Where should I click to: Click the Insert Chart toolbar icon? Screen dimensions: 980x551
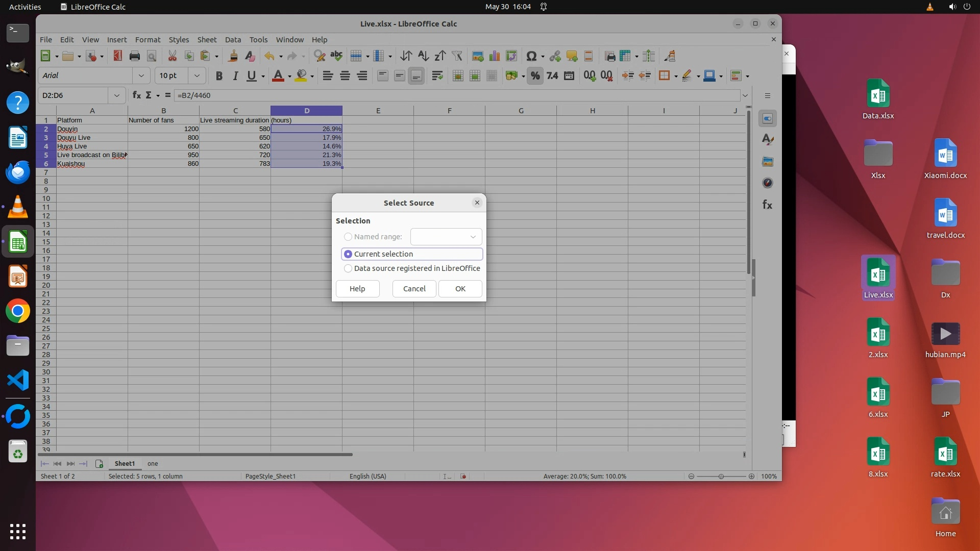(x=494, y=56)
